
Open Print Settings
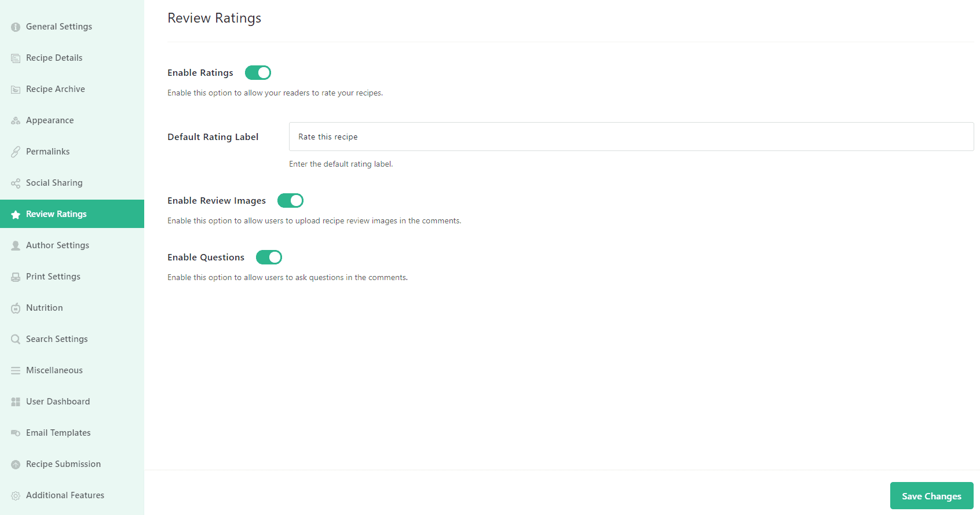click(72, 277)
